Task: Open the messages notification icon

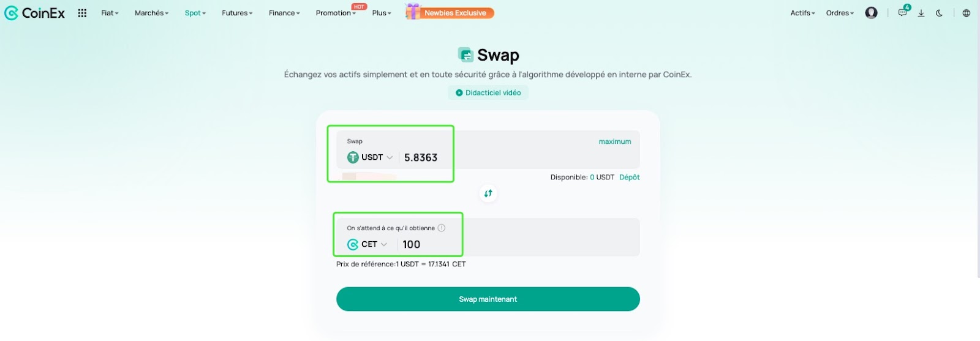Action: tap(903, 12)
